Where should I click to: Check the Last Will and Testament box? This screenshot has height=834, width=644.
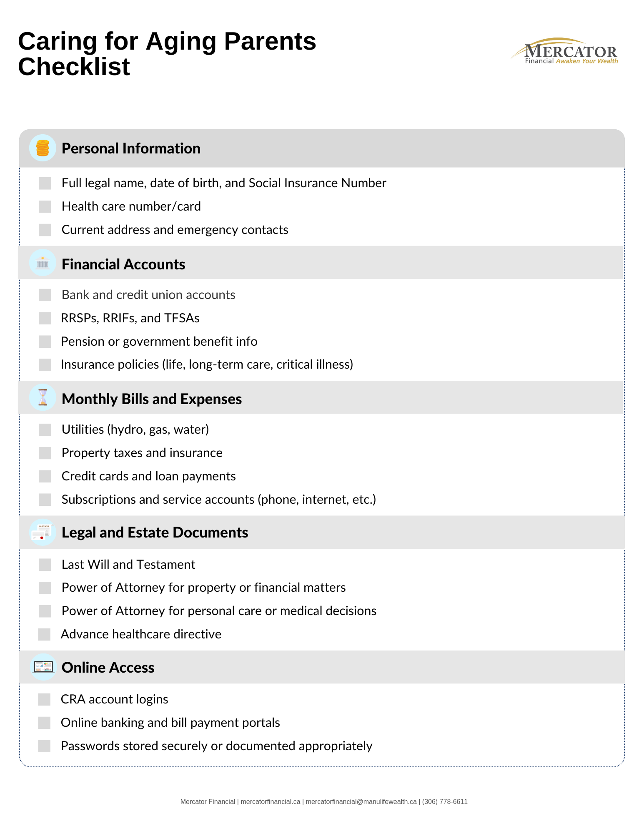coord(45,565)
